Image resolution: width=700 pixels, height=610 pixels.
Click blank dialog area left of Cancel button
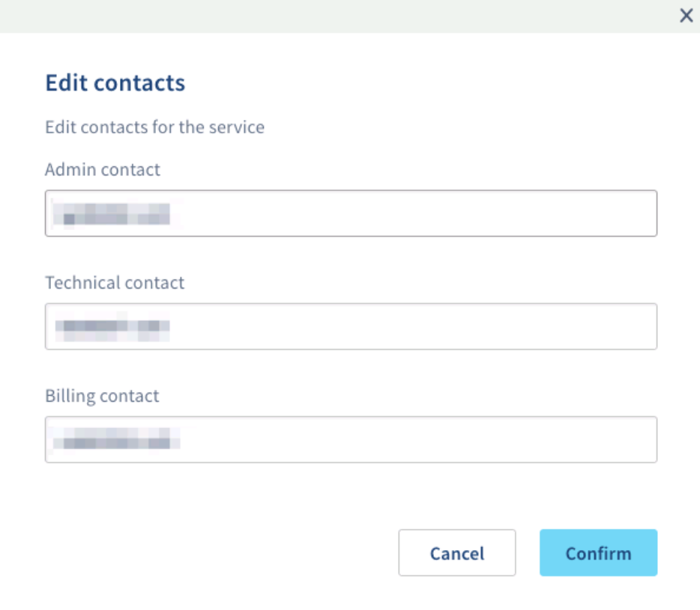217,553
